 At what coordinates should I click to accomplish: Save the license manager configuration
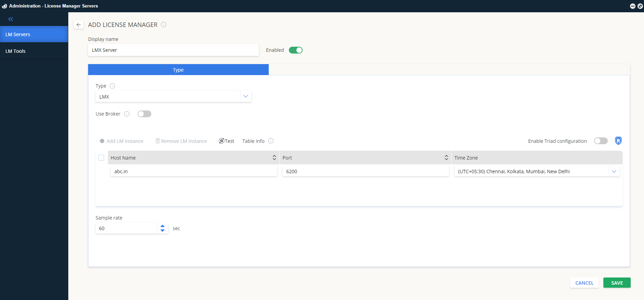coord(617,283)
